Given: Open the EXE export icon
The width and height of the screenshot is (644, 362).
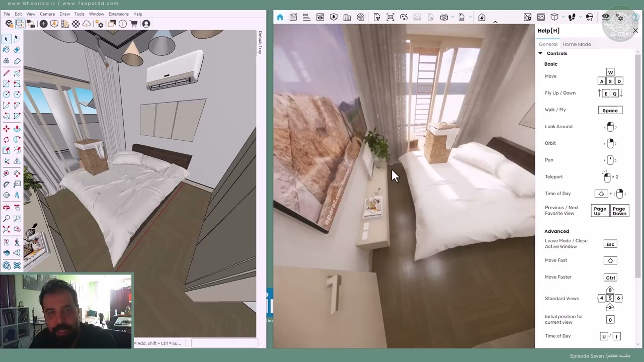Looking at the screenshot, I should coord(461,17).
